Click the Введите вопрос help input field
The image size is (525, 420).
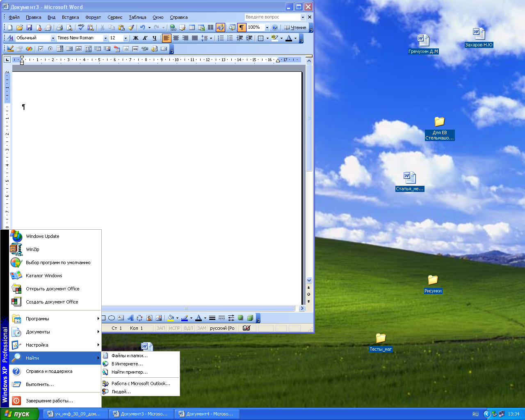272,17
